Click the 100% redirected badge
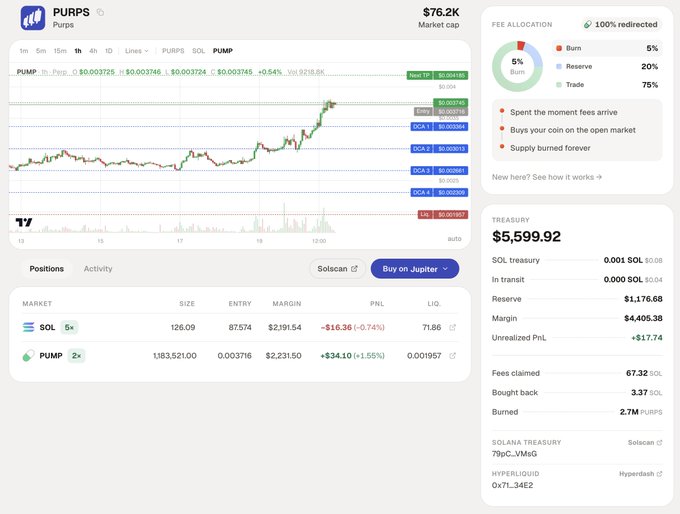The height and width of the screenshot is (514, 680). click(621, 25)
